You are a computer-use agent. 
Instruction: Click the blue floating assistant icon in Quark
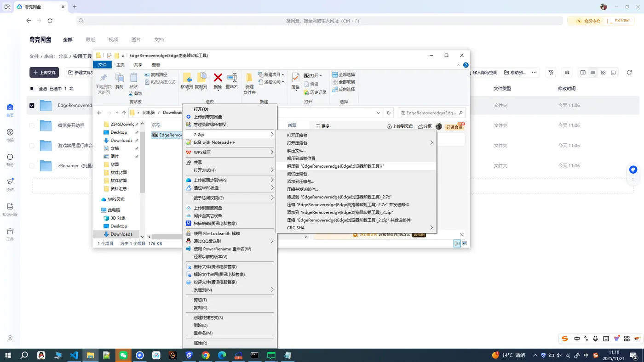(633, 170)
